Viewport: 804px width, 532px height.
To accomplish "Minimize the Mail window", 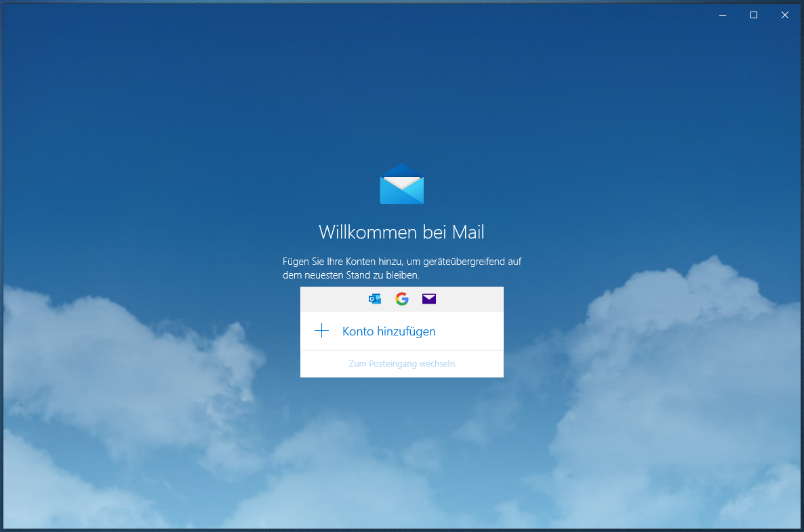I will pos(723,15).
